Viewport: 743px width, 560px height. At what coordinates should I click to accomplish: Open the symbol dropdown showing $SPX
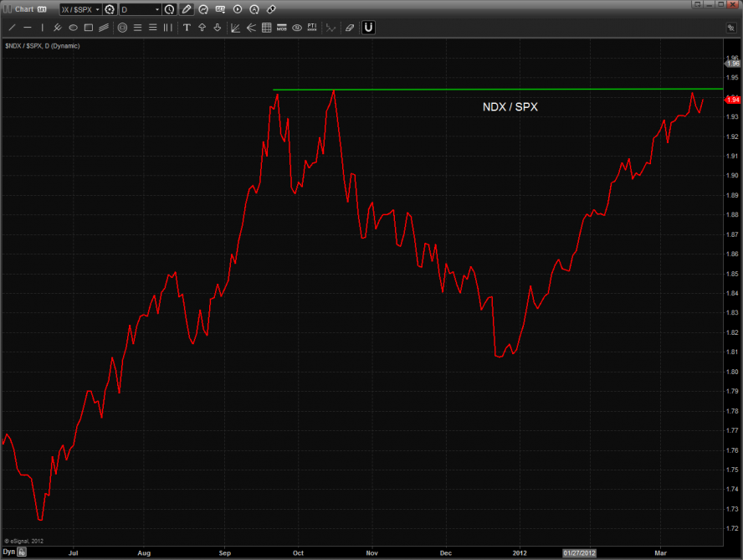click(95, 9)
